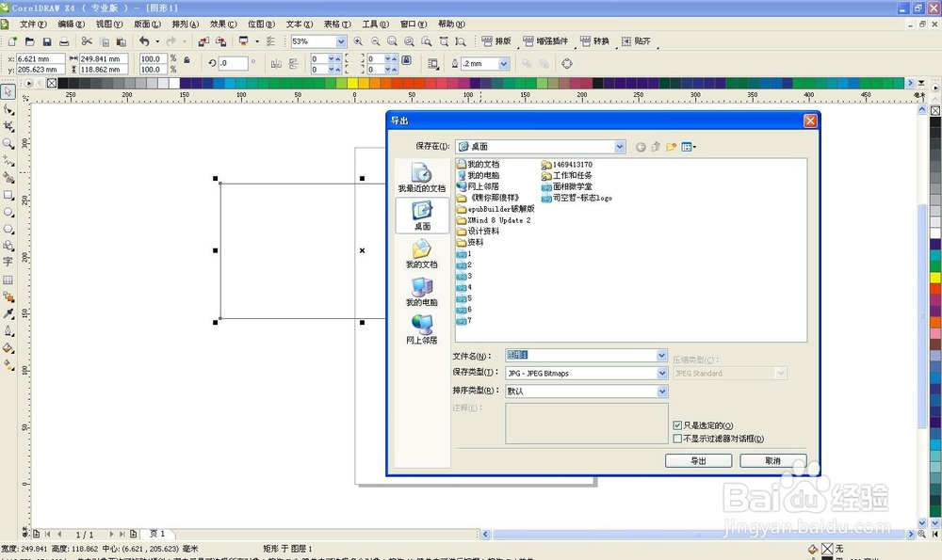Open the 编辑 menu

71,24
